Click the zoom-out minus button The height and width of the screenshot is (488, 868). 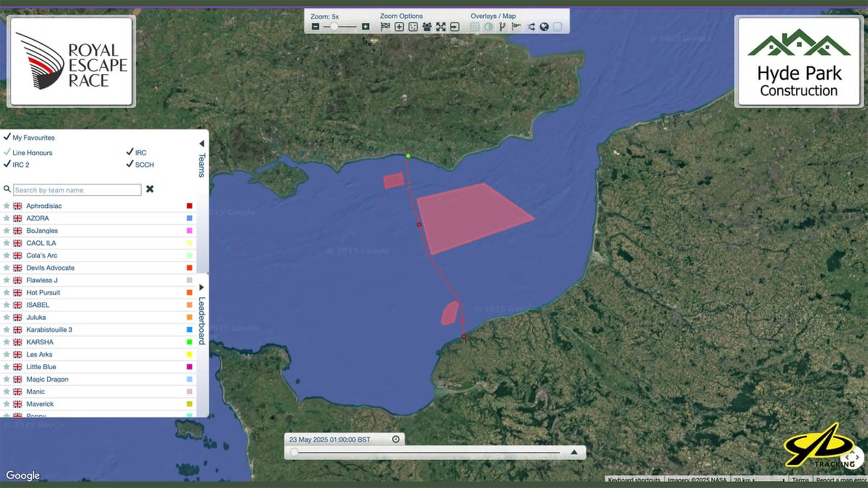pos(316,27)
